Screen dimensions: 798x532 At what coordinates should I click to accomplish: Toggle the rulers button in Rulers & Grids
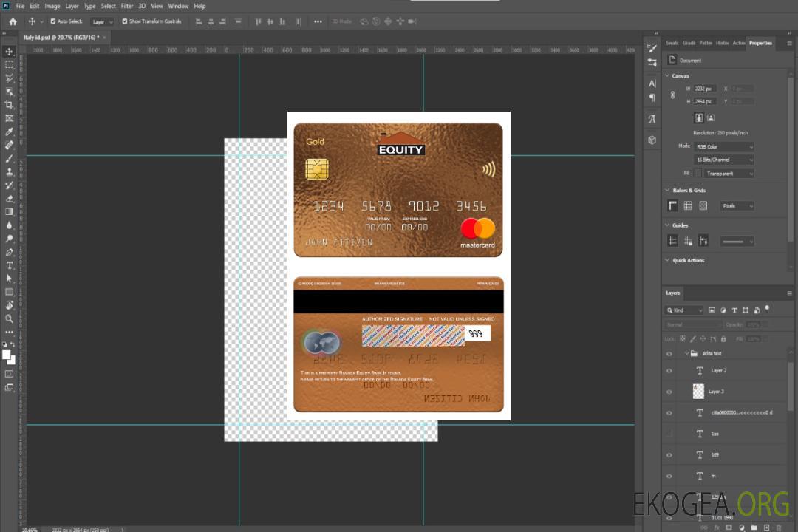tap(673, 205)
